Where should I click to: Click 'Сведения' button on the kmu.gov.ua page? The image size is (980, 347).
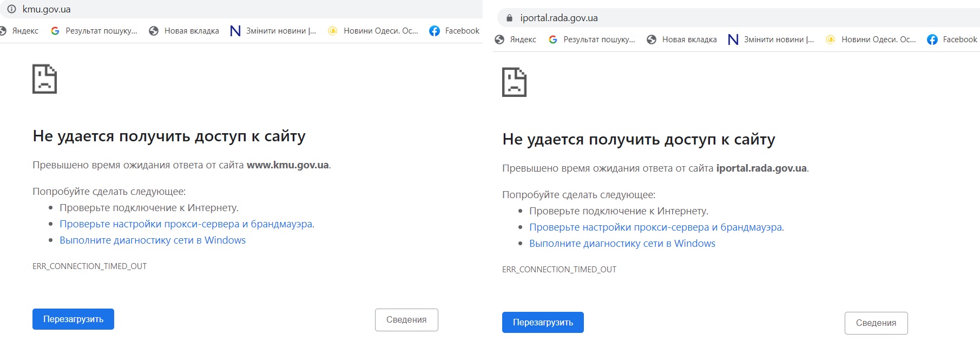point(406,320)
